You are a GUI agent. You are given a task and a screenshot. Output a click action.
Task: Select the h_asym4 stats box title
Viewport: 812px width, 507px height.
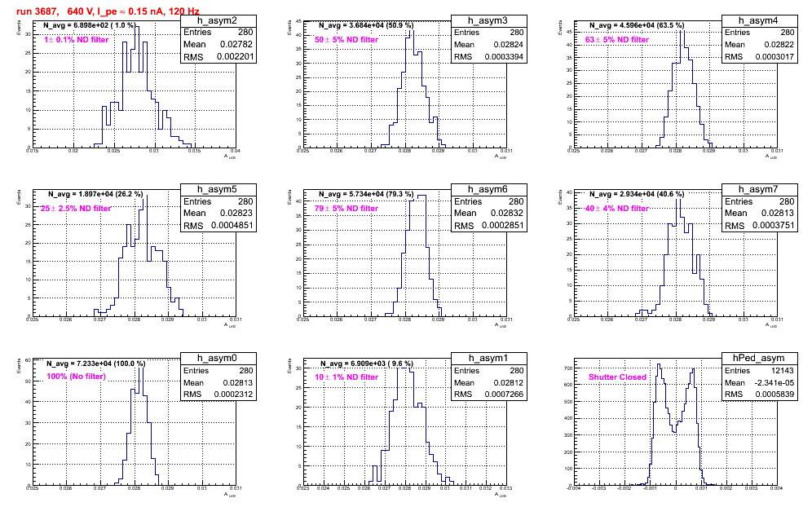tap(759, 20)
